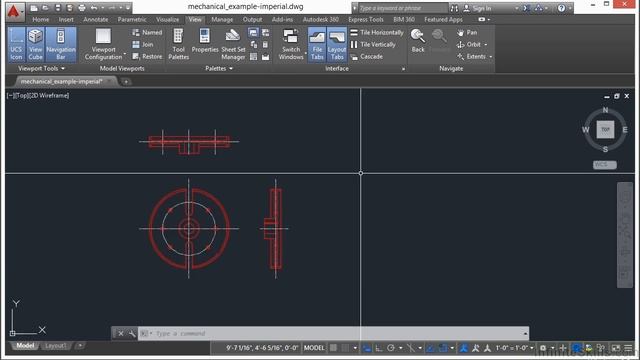Expand the Palettes panel

tap(219, 69)
